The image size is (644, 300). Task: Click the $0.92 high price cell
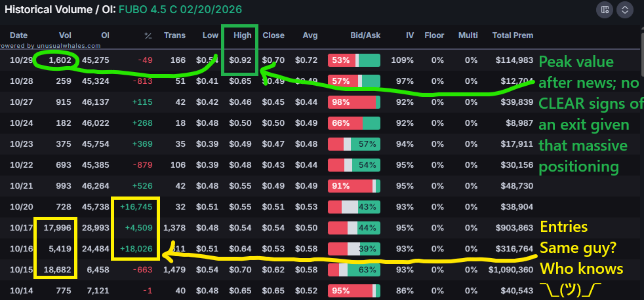coord(240,60)
